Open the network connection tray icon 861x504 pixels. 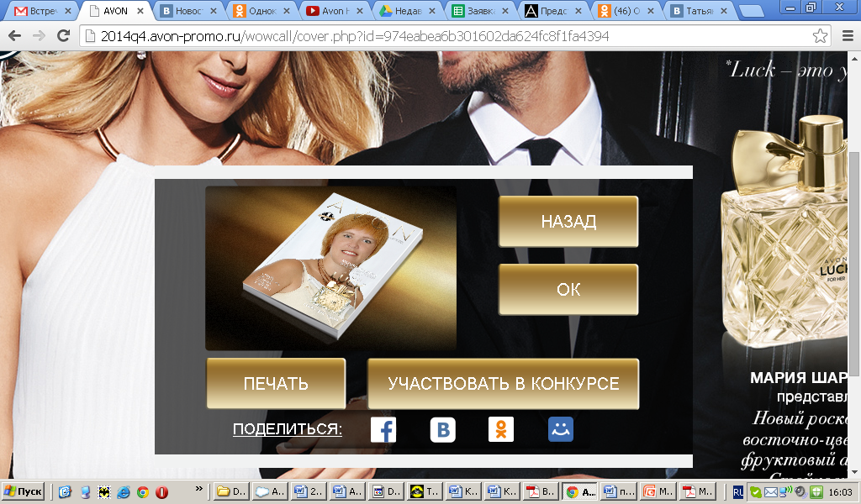tap(786, 491)
